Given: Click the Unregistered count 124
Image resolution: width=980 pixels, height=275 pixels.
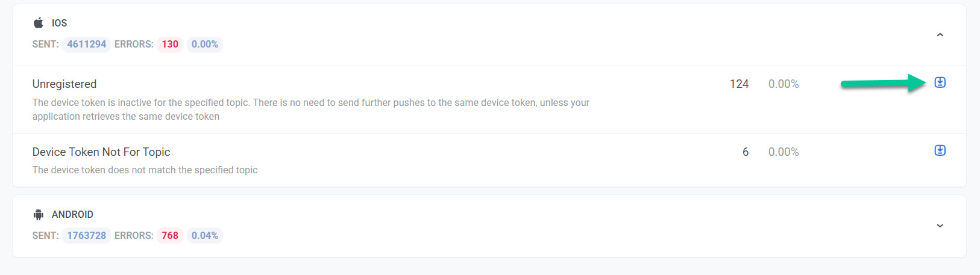Looking at the screenshot, I should 739,84.
